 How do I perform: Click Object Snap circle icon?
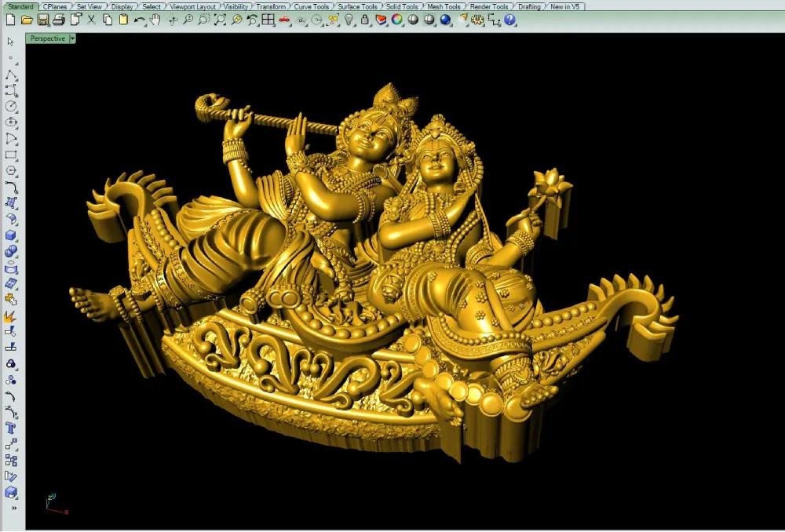317,20
